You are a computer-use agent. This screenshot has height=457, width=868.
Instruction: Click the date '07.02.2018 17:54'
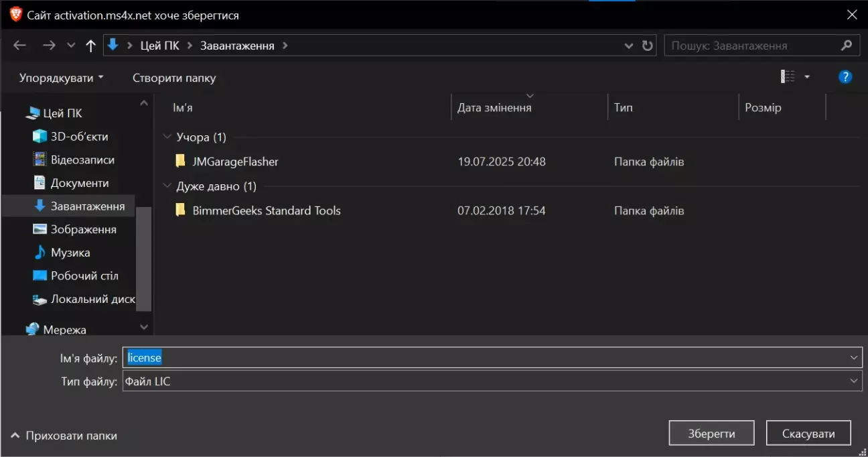(502, 210)
